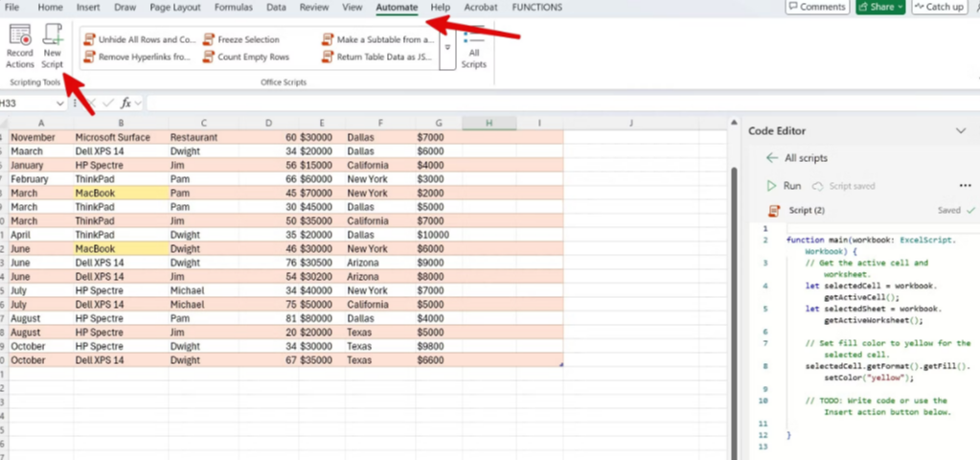Switch to the View tab
This screenshot has width=980, height=460.
(x=353, y=8)
